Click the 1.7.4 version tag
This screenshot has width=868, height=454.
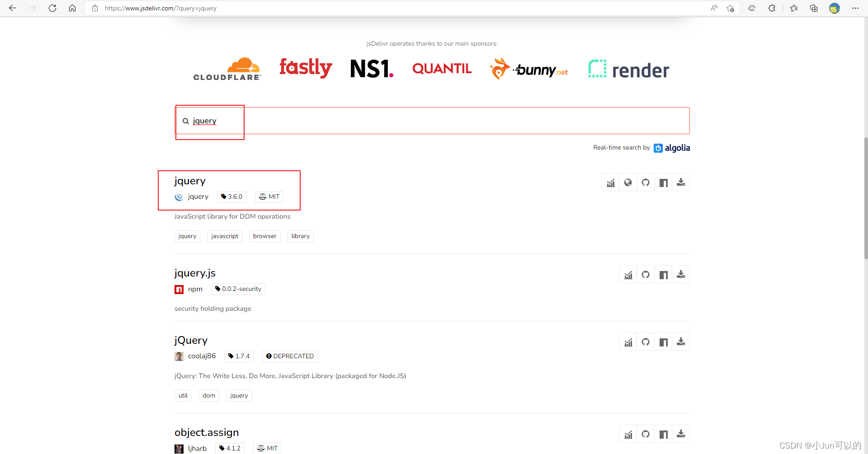[239, 356]
